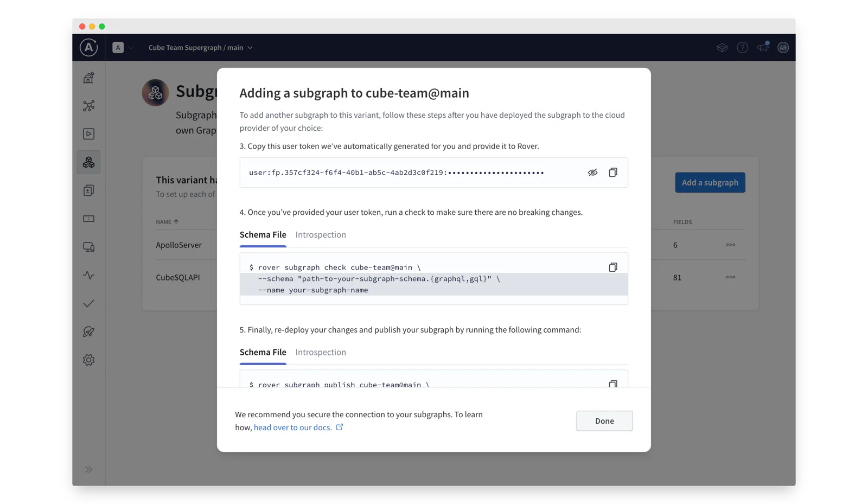The height and width of the screenshot is (504, 868).
Task: Click the Done button
Action: point(604,421)
